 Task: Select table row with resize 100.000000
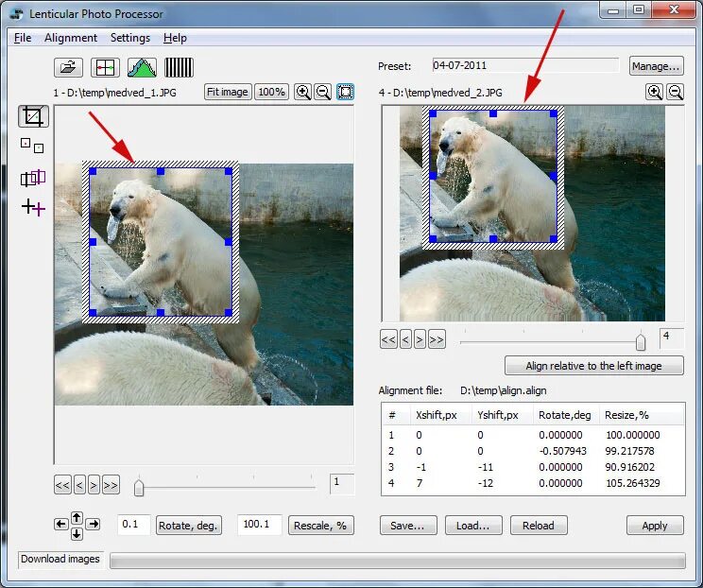(x=533, y=435)
